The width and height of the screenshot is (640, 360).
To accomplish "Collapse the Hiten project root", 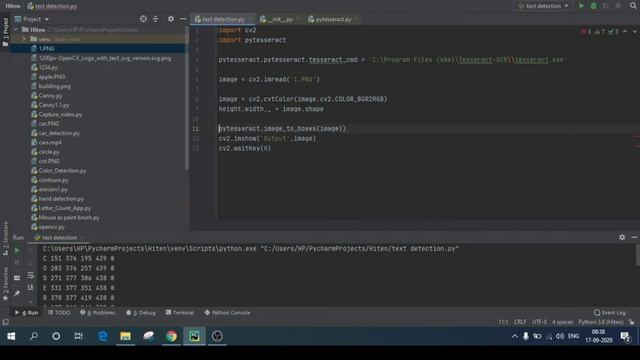I will click(16, 30).
